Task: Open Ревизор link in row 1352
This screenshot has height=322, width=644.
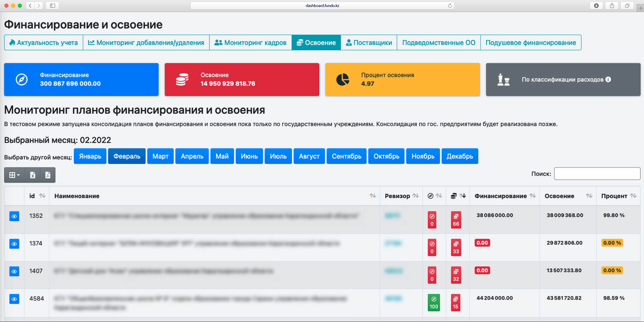Action: [392, 216]
